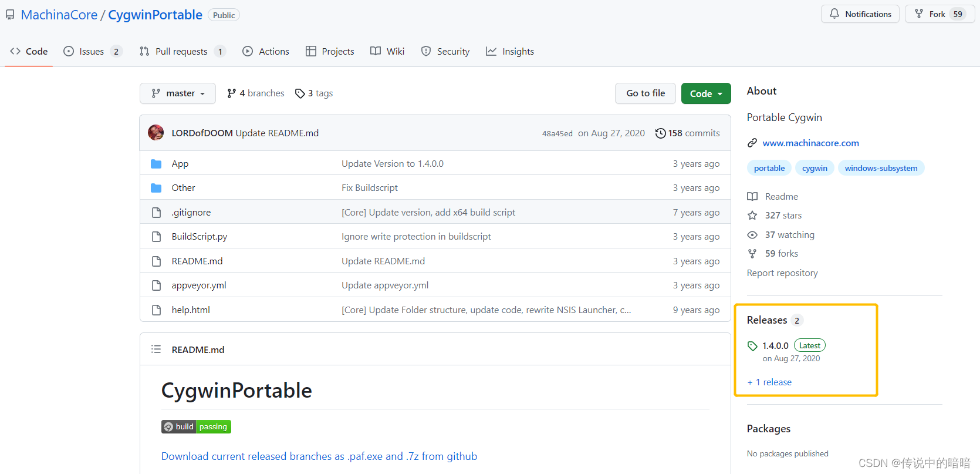
Task: View the Insights tab
Action: point(510,52)
